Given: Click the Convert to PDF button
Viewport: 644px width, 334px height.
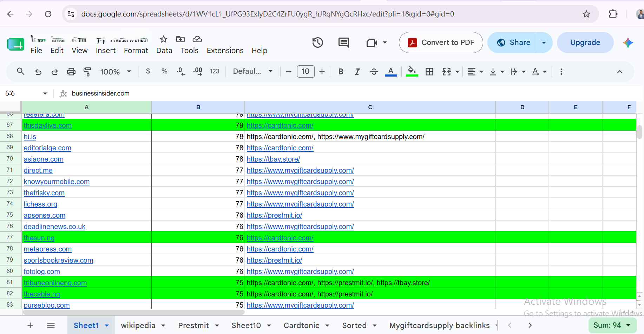Looking at the screenshot, I should click(x=441, y=42).
